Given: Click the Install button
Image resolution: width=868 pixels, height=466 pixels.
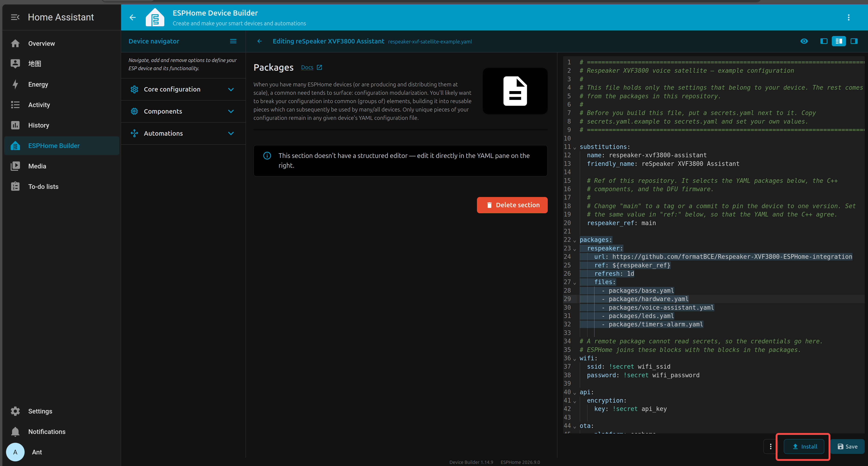Looking at the screenshot, I should click(x=804, y=446).
